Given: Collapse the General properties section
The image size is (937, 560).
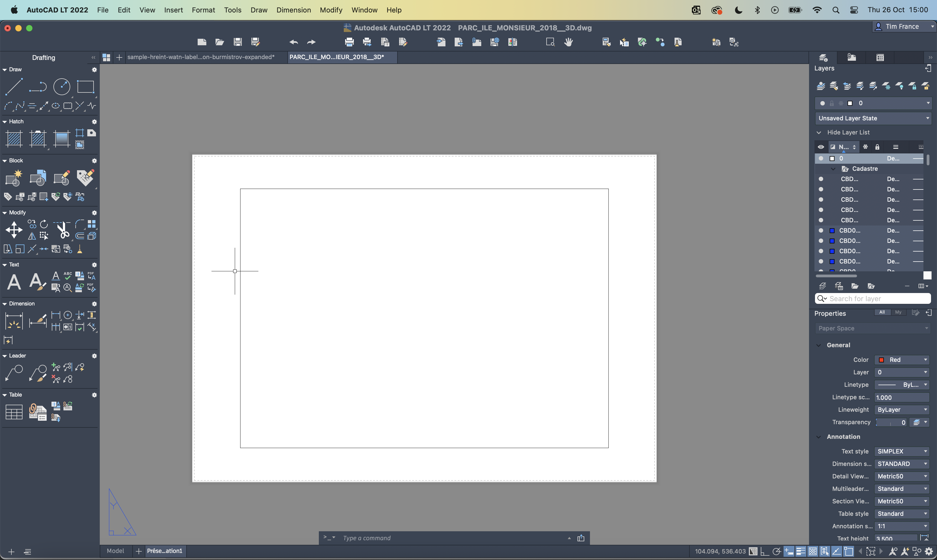Looking at the screenshot, I should [819, 345].
